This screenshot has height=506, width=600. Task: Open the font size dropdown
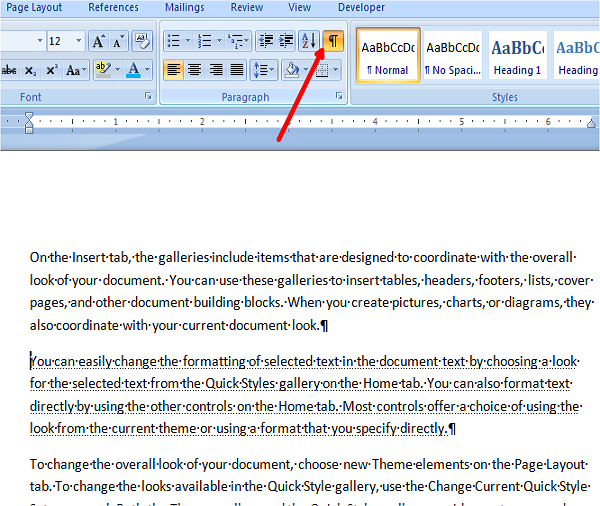click(78, 41)
